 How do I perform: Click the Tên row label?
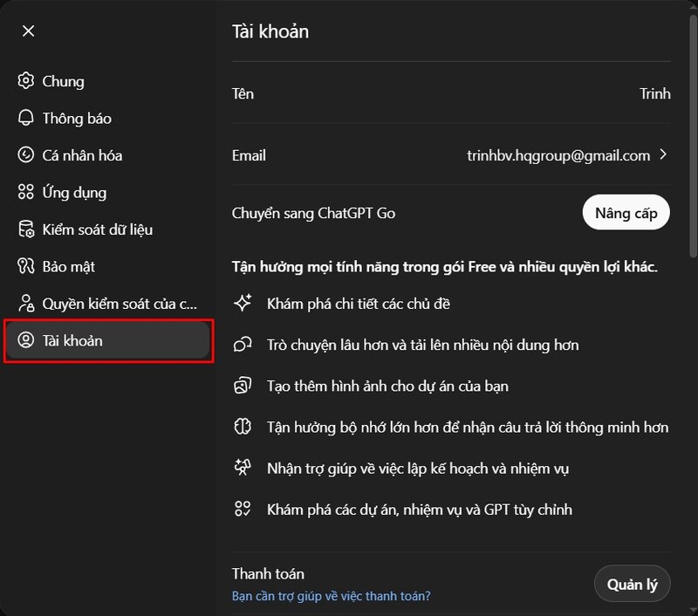(243, 93)
